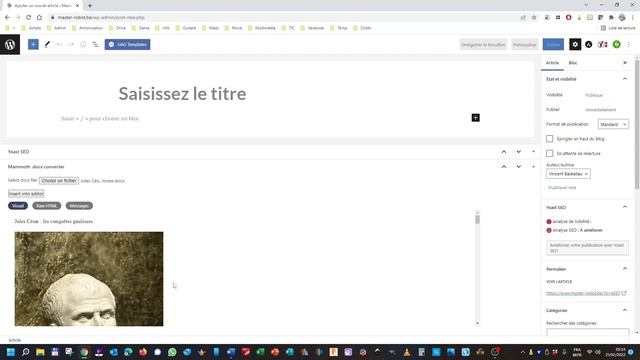The height and width of the screenshot is (360, 640).
Task: Open the Windows Start button
Action: 11,352
